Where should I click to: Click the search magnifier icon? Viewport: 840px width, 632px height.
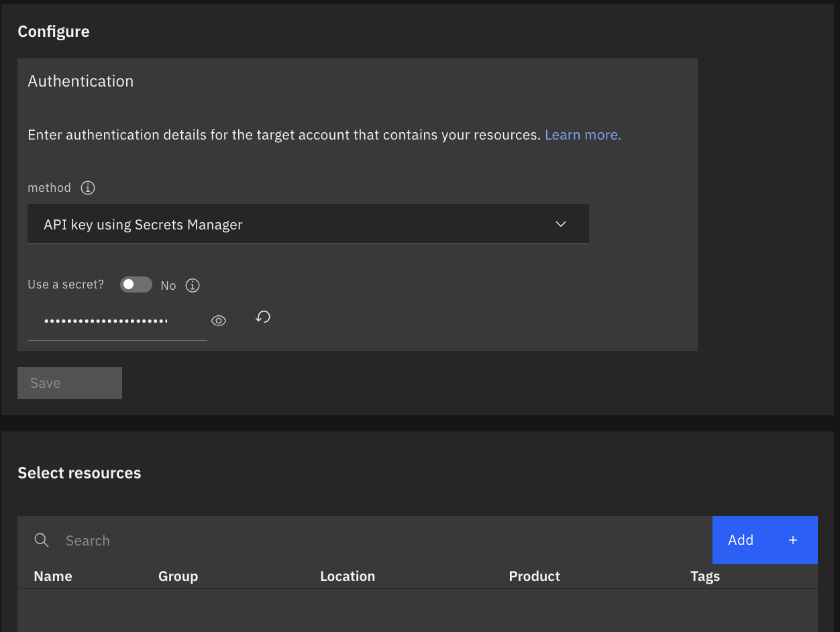(x=42, y=540)
